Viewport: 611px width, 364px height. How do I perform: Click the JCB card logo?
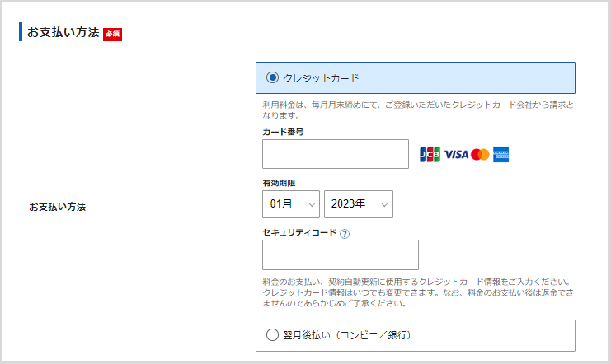tap(430, 154)
